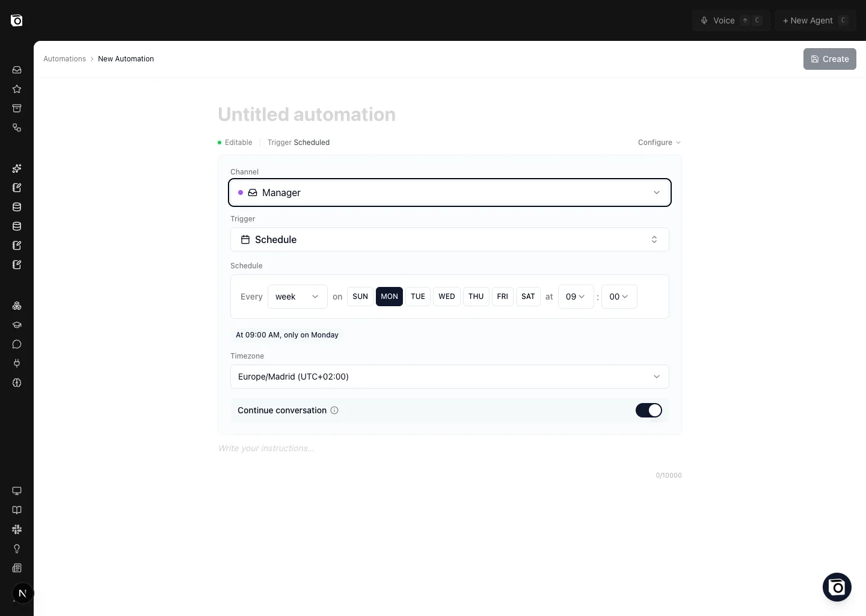Click the New Automation breadcrumb text
866x616 pixels.
pyautogui.click(x=126, y=59)
